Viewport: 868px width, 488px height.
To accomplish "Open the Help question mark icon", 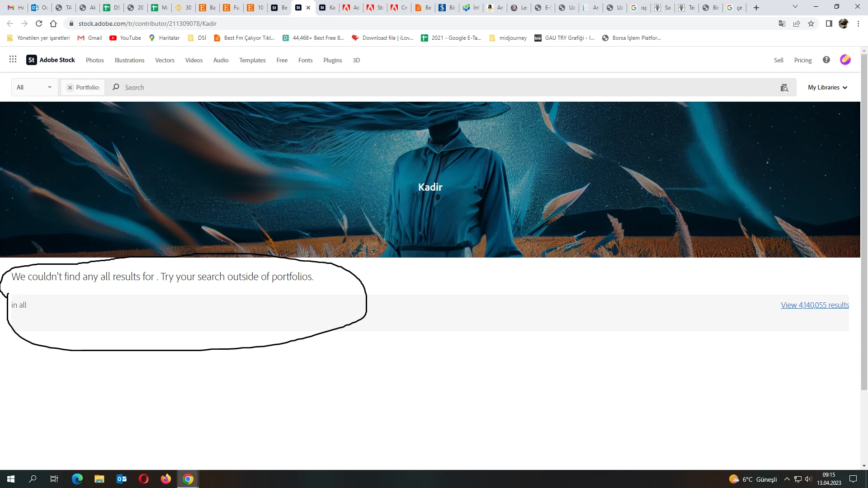I will click(x=826, y=60).
